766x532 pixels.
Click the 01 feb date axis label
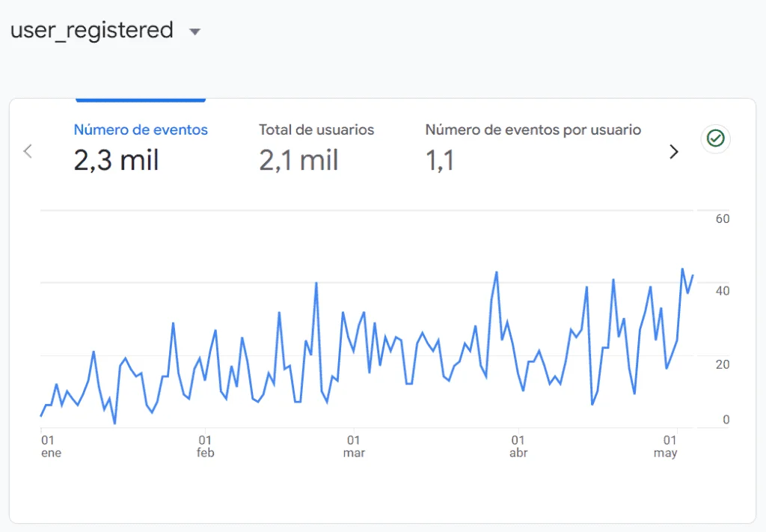click(x=205, y=447)
